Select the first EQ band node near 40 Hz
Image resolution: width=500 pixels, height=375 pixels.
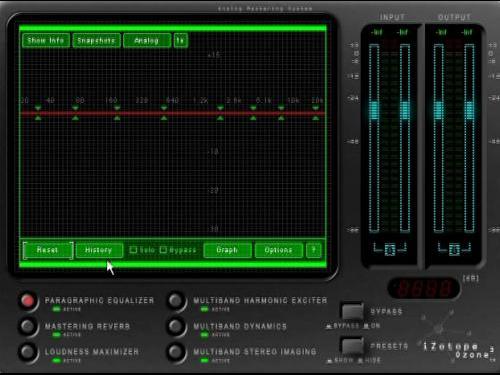coord(38,113)
